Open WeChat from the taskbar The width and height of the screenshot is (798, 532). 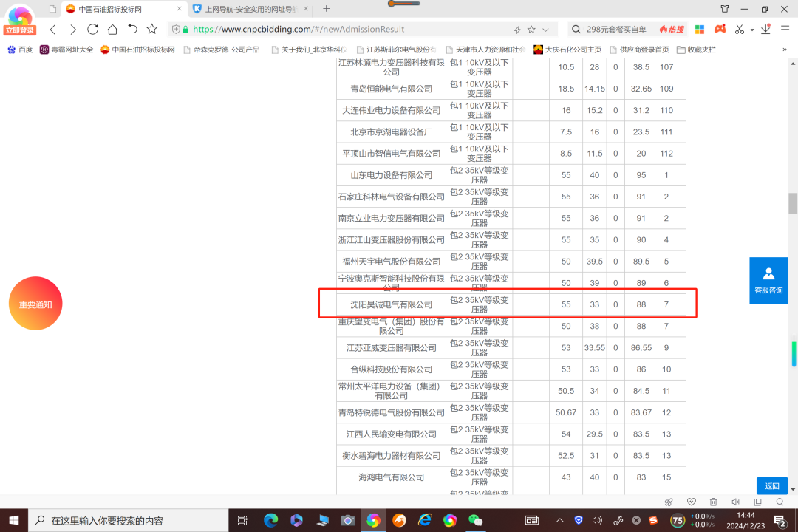coord(476,520)
